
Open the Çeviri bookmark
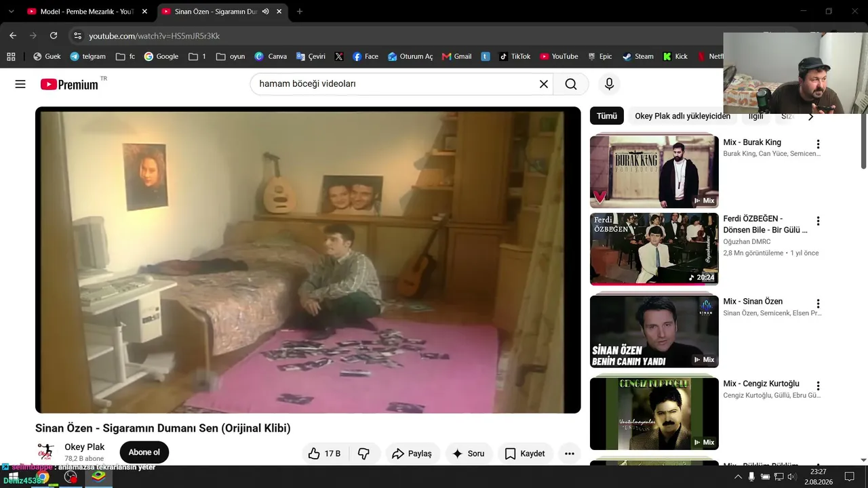click(310, 56)
